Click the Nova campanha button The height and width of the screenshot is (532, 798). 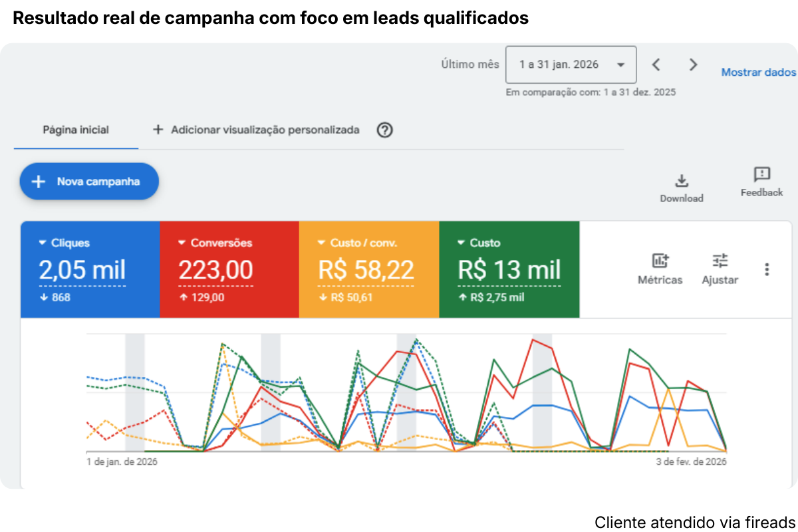88,181
